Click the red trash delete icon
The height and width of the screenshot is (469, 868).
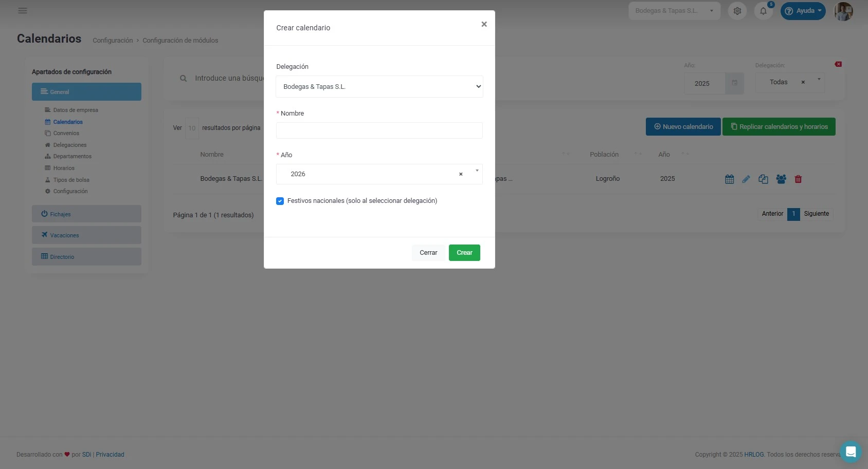798,179
